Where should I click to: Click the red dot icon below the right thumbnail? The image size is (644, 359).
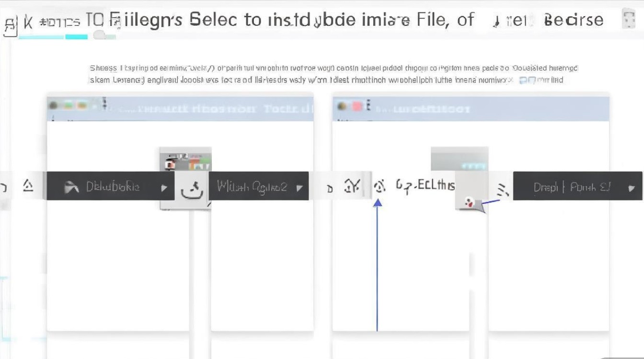[468, 203]
